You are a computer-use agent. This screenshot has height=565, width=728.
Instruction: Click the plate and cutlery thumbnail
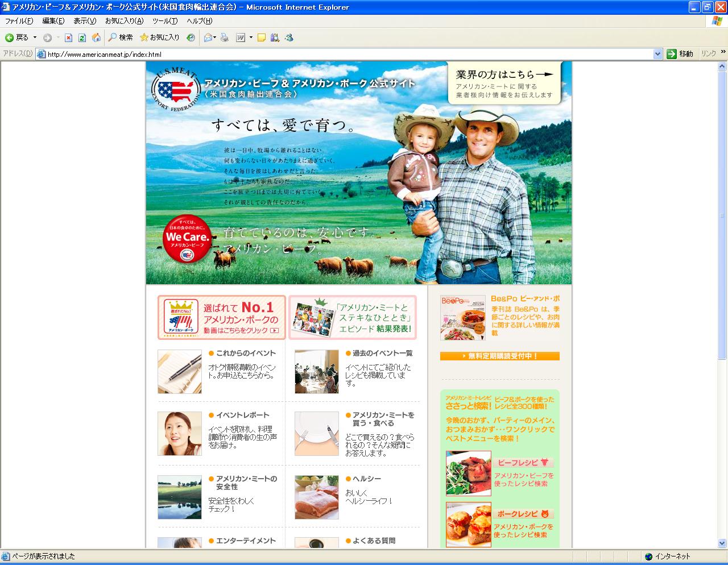pyautogui.click(x=317, y=434)
